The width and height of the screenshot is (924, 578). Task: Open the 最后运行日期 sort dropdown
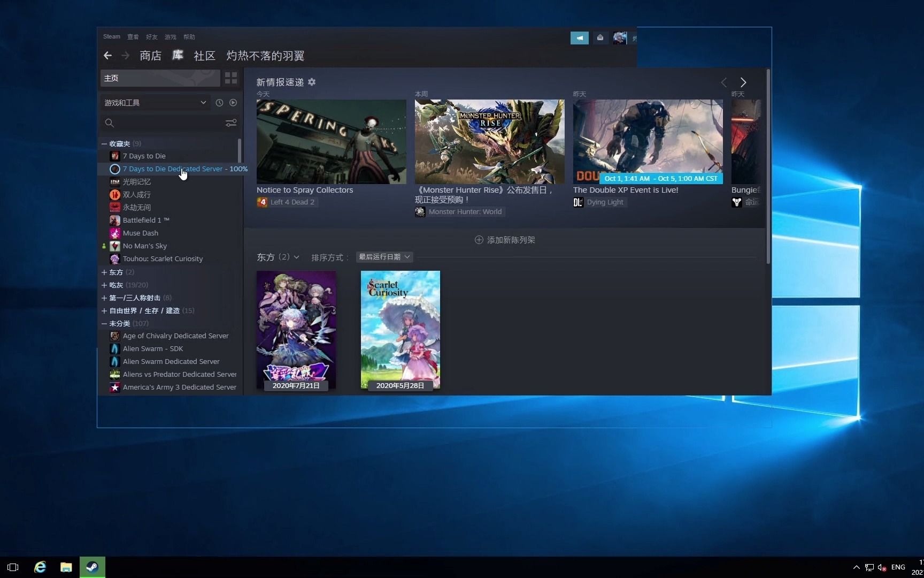(384, 257)
